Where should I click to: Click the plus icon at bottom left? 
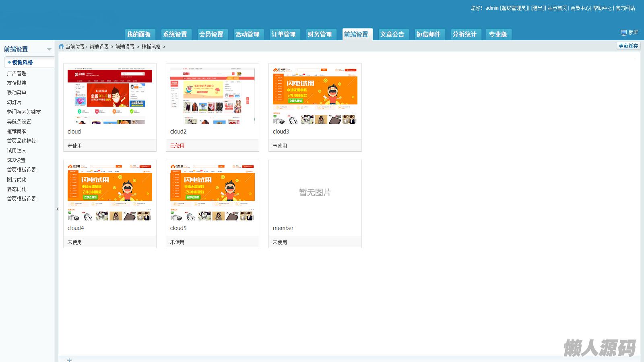click(69, 360)
